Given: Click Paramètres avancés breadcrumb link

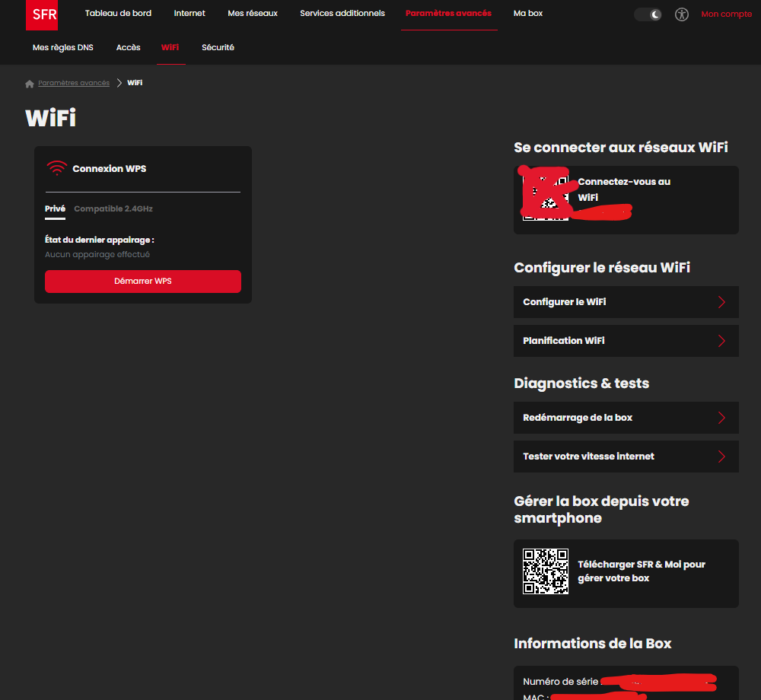Looking at the screenshot, I should tap(74, 83).
